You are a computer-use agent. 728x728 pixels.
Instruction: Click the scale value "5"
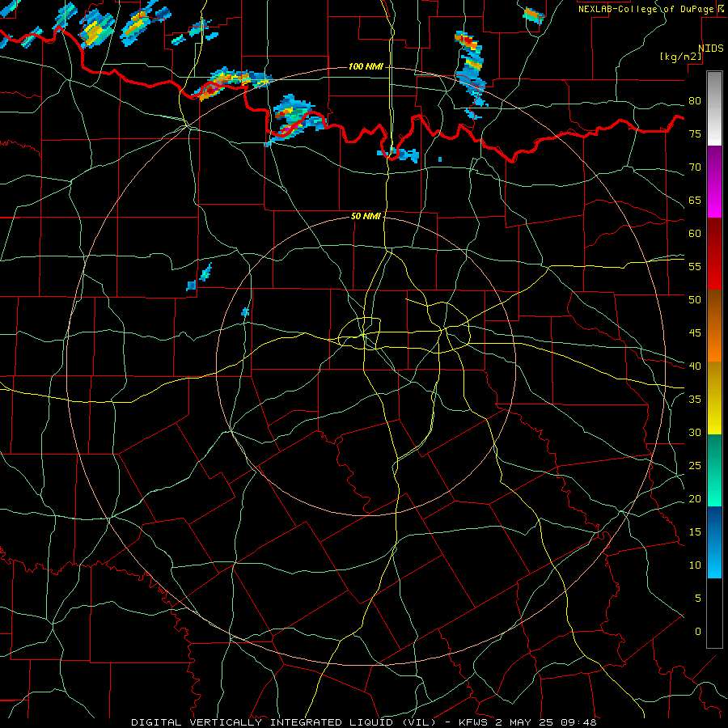pos(698,599)
